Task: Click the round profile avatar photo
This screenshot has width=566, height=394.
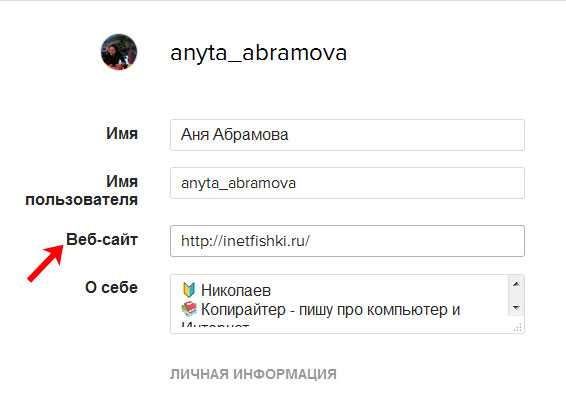Action: pos(119,52)
